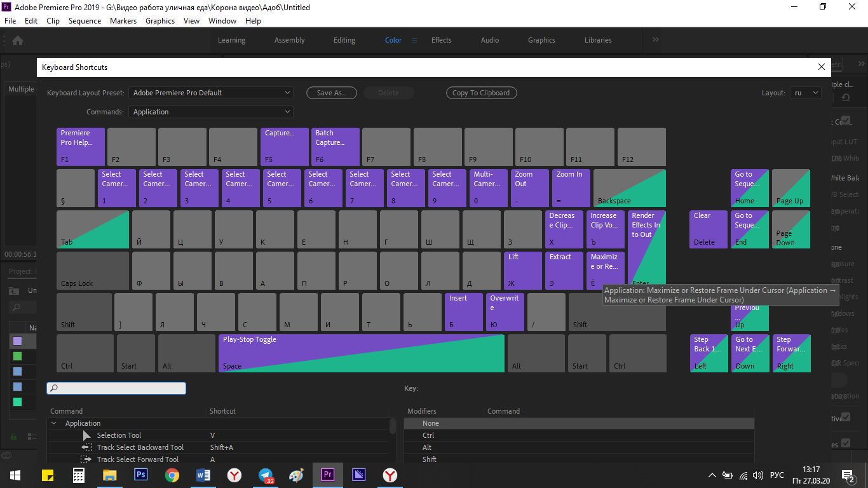Switch to the Editing workspace tab
Viewport: 868px width, 488px height.
(344, 40)
